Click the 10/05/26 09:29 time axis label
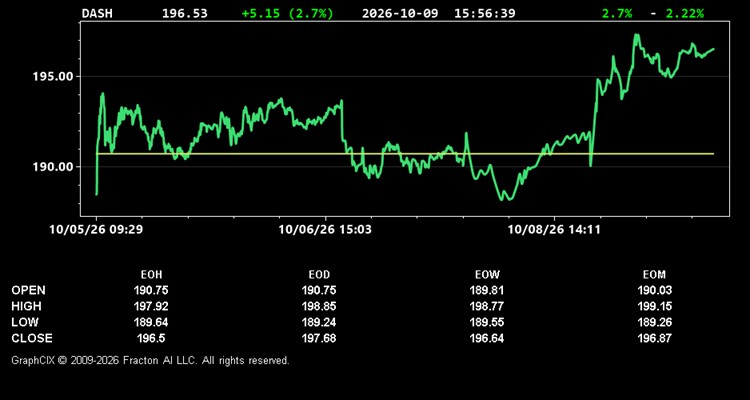 click(96, 230)
